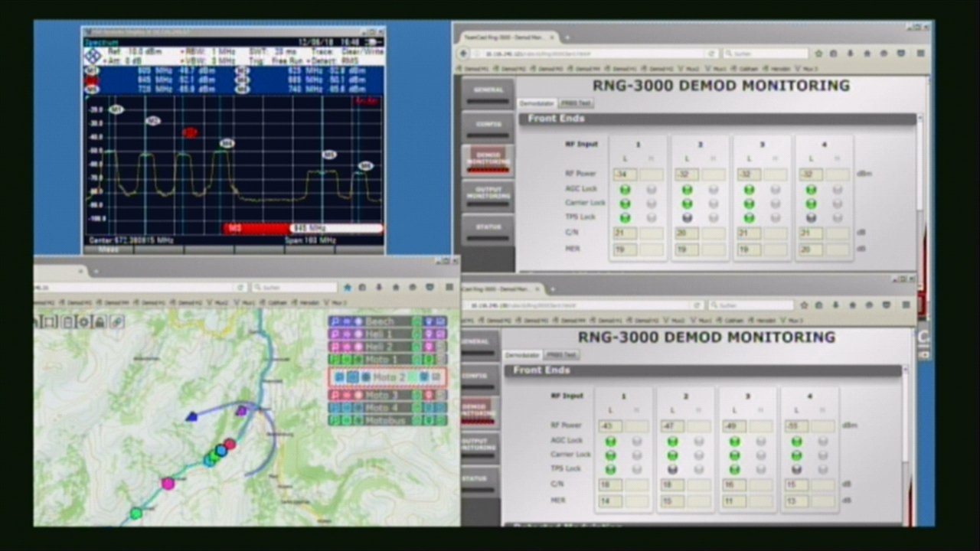The width and height of the screenshot is (980, 551).
Task: Click bookmark star in bottom RNG browser toolbar
Action: pos(805,305)
